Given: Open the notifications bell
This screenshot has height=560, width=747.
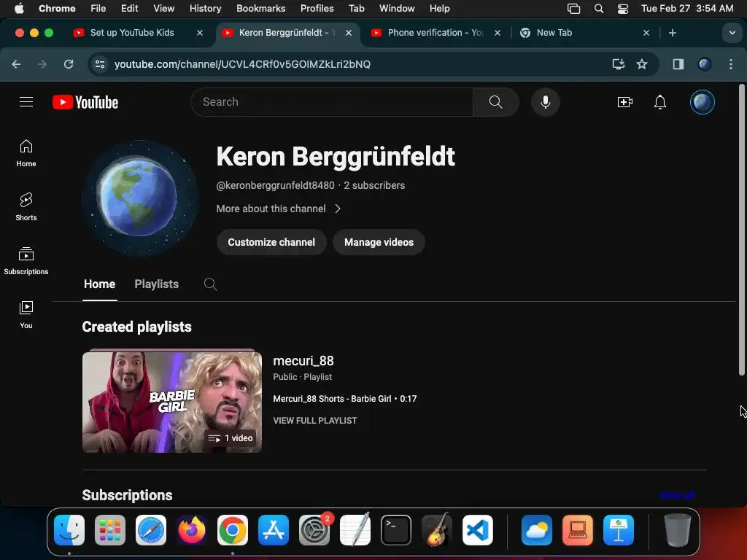Looking at the screenshot, I should [x=659, y=102].
